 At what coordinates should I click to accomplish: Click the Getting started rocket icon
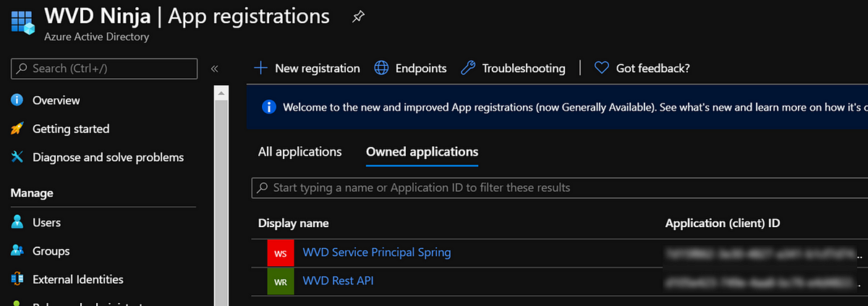(x=17, y=129)
